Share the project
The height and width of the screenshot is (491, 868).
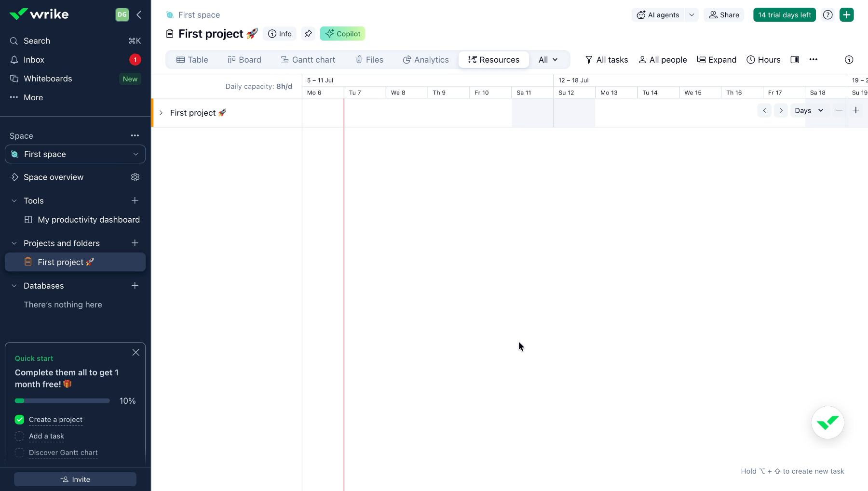click(724, 15)
